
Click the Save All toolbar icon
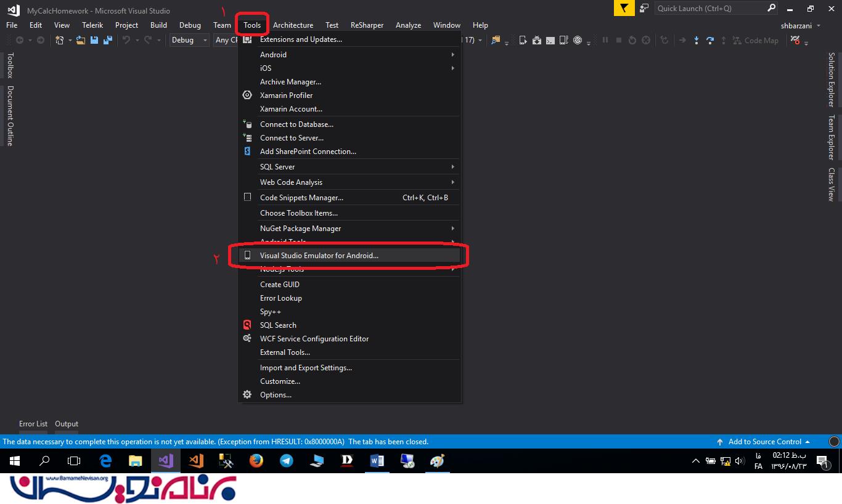click(108, 40)
